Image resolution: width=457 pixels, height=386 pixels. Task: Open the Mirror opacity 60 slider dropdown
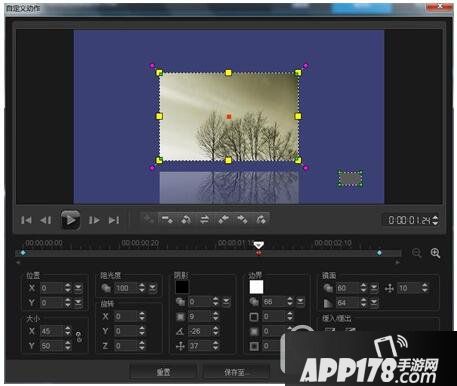click(374, 288)
